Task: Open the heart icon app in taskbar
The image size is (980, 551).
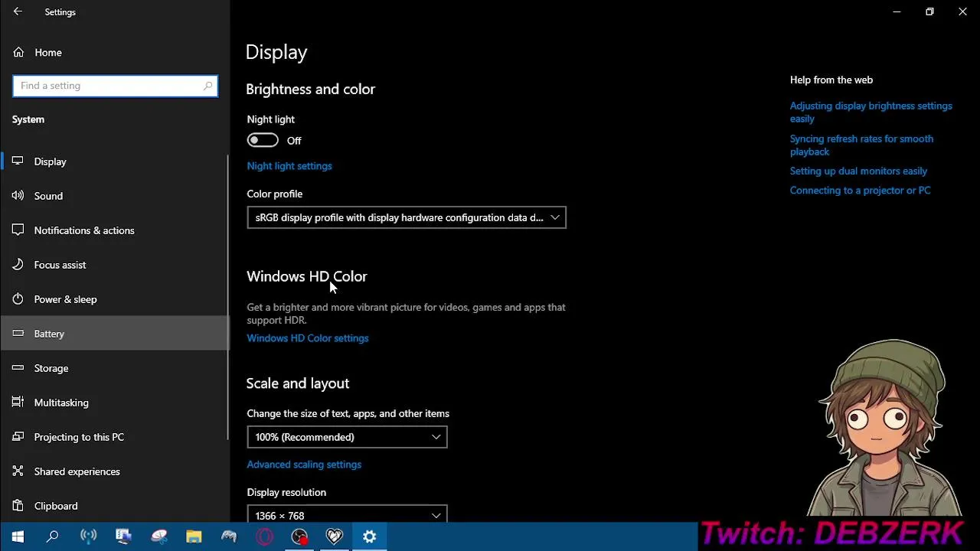Action: [x=335, y=537]
